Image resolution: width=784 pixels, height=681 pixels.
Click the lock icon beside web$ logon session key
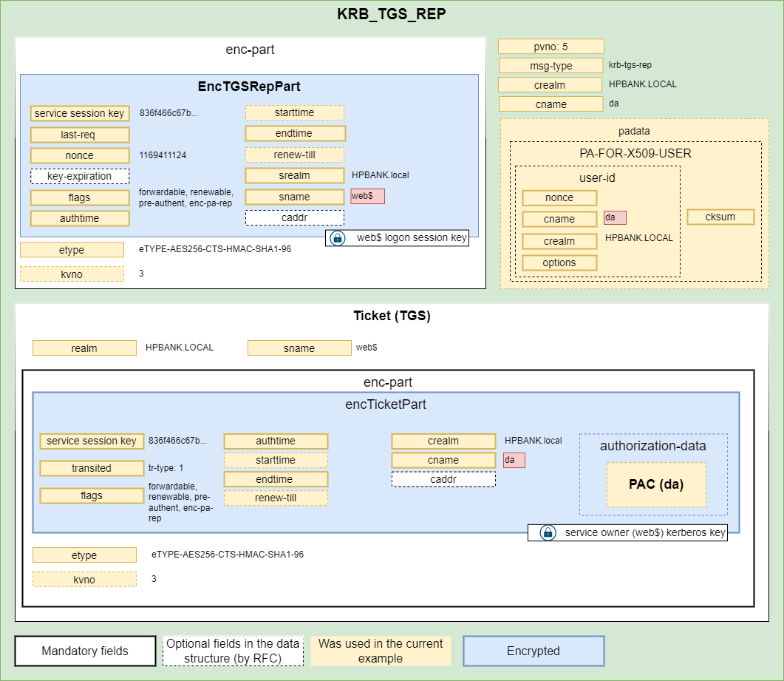coord(337,238)
